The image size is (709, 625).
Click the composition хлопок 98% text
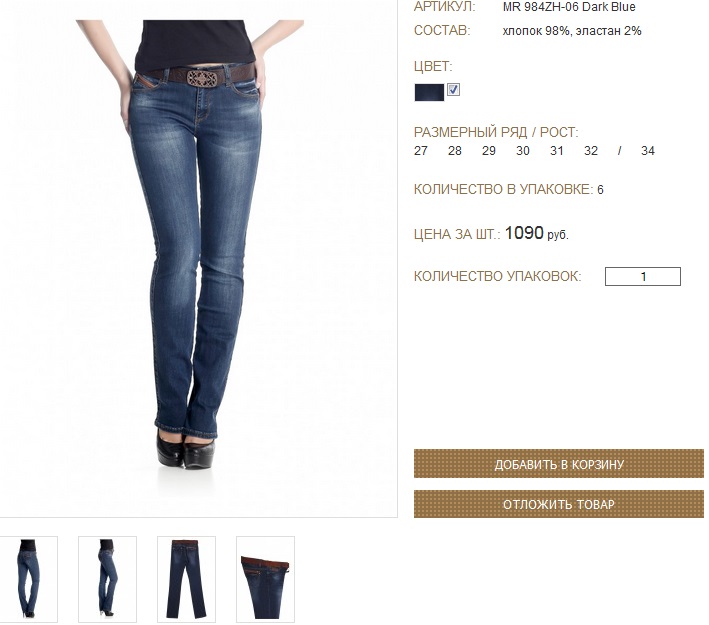(536, 31)
